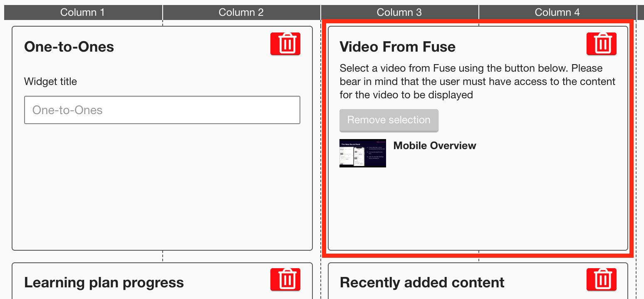Open the Mobile Overview video thumbnail
Image resolution: width=644 pixels, height=299 pixels.
tap(363, 153)
